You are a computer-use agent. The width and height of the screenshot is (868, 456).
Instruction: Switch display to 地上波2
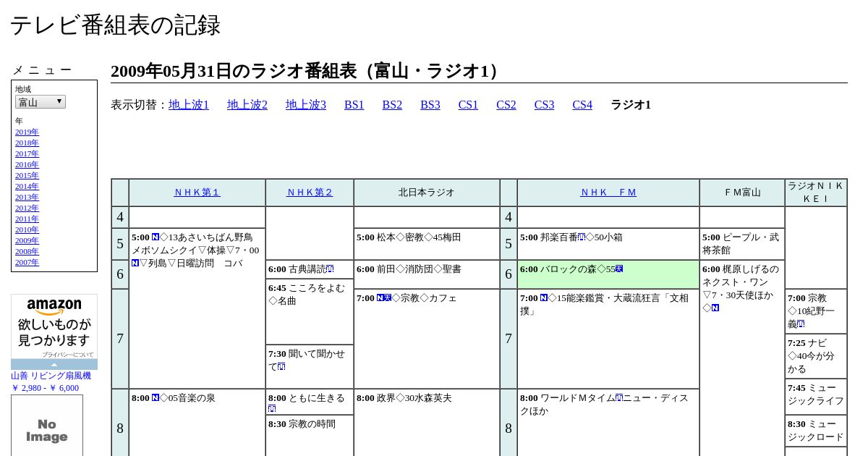coord(247,105)
